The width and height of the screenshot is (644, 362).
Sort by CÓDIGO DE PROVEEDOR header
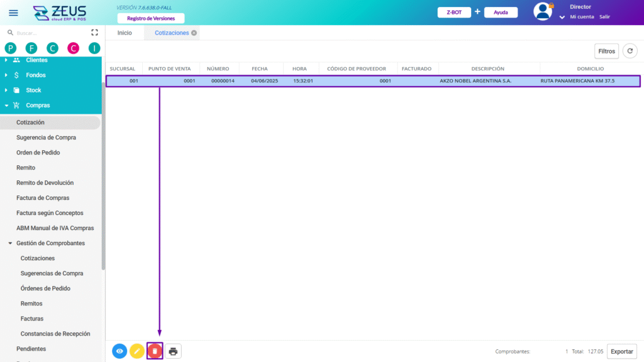point(357,69)
